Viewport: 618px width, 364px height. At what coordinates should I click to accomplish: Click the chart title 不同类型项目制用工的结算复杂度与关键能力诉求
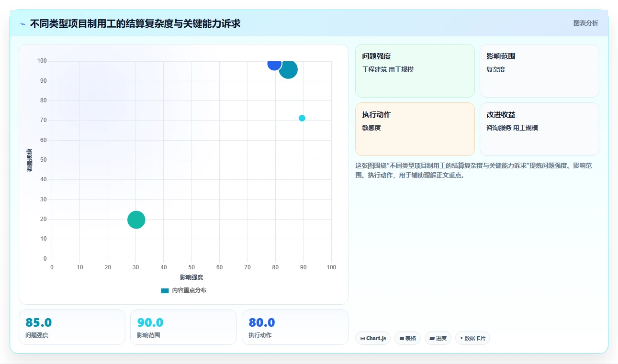pos(135,23)
